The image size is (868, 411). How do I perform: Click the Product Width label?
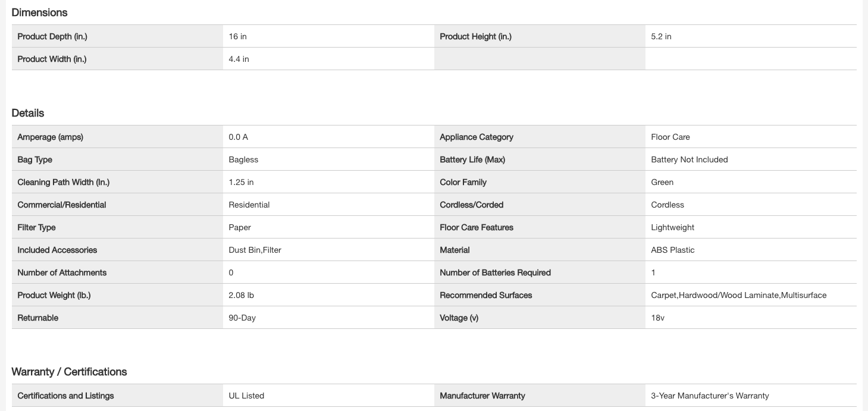tap(52, 59)
